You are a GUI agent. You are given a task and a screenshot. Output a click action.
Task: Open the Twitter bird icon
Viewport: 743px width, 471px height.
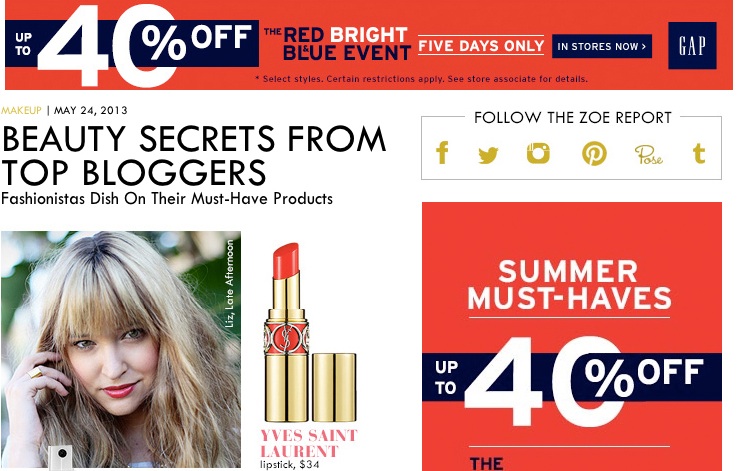pyautogui.click(x=488, y=154)
